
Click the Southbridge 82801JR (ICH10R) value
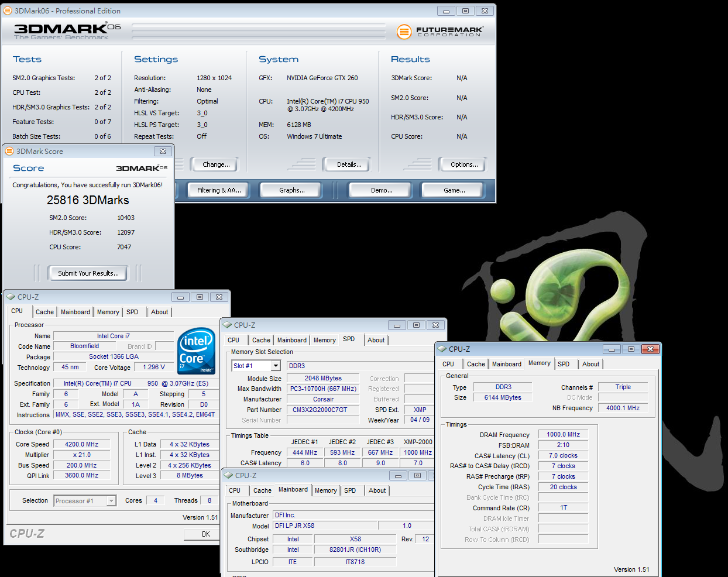[355, 549]
